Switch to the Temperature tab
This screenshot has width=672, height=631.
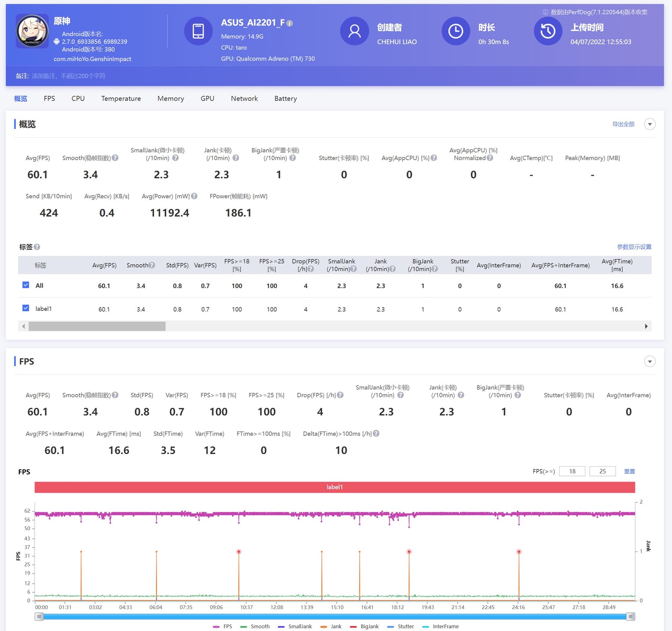(x=121, y=99)
